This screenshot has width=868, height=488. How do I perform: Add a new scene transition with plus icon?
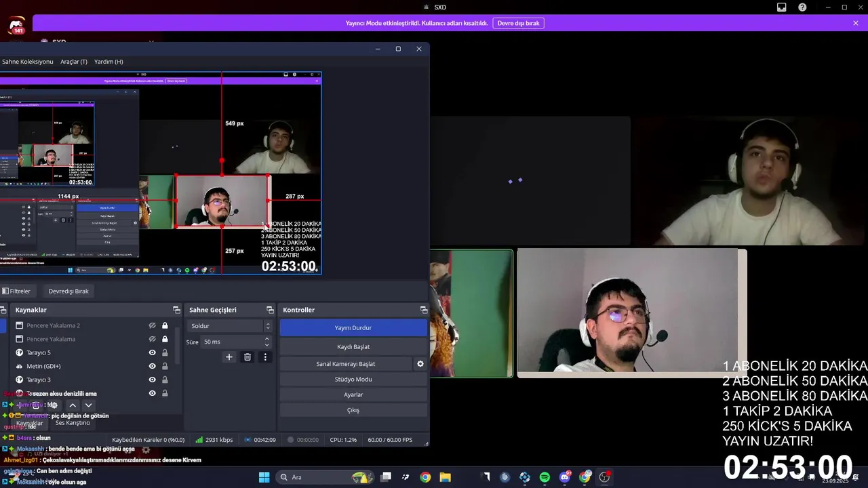click(x=229, y=357)
